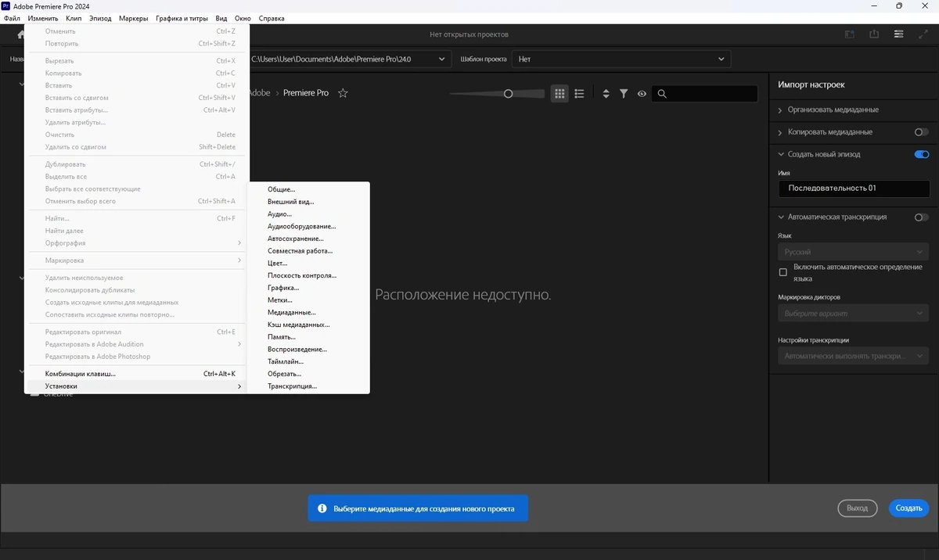939x560 pixels.
Task: Select Таймлайн... preferences entry
Action: click(x=308, y=361)
